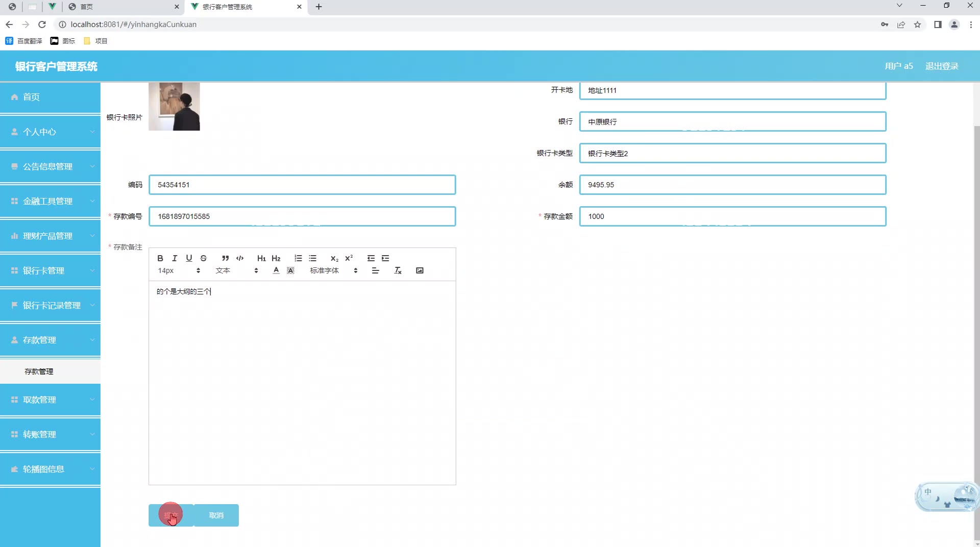Click the address bar URL
The height and width of the screenshot is (547, 980).
point(133,24)
